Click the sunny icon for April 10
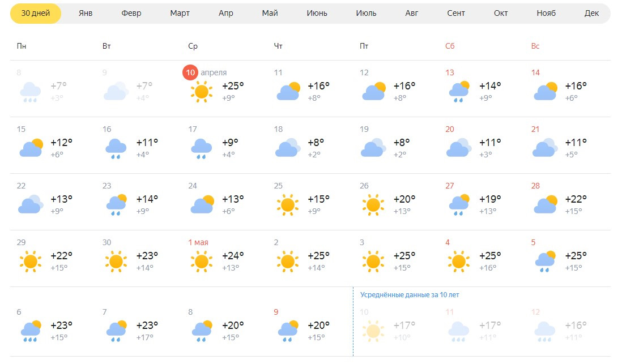The image size is (622, 364). click(201, 91)
